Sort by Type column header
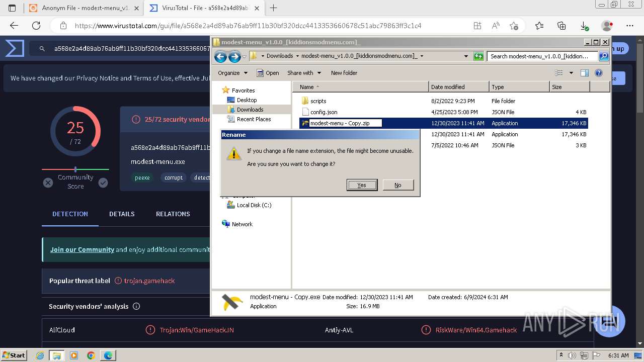644x362 pixels. 519,87
